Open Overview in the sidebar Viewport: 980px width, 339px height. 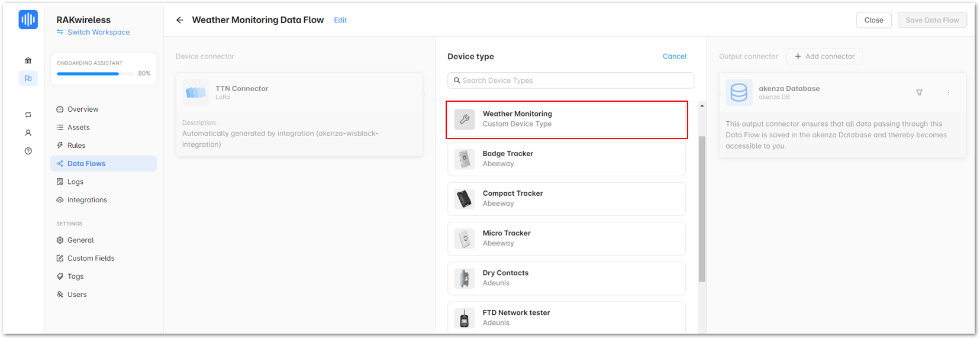pyautogui.click(x=104, y=109)
